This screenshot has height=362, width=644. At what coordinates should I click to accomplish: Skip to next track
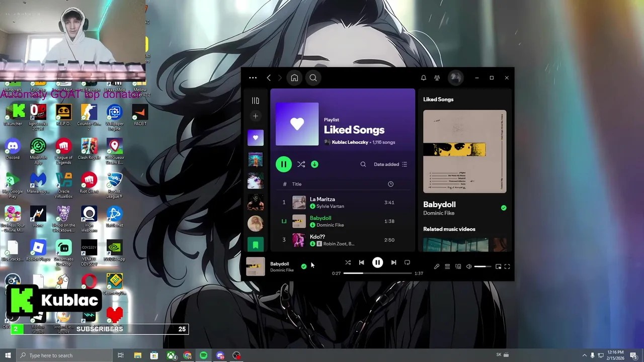click(393, 262)
